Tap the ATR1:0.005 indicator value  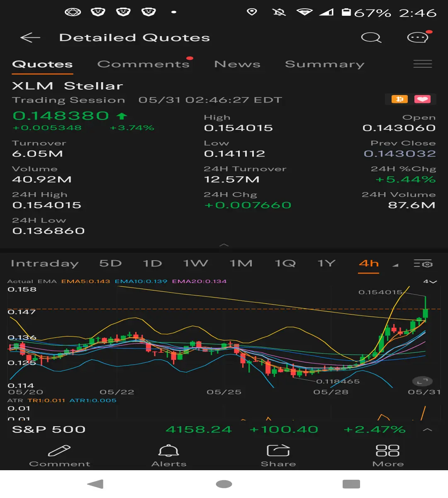click(93, 400)
